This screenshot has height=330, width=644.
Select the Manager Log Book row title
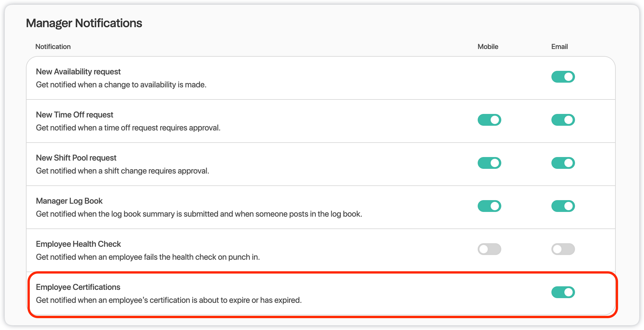point(69,201)
